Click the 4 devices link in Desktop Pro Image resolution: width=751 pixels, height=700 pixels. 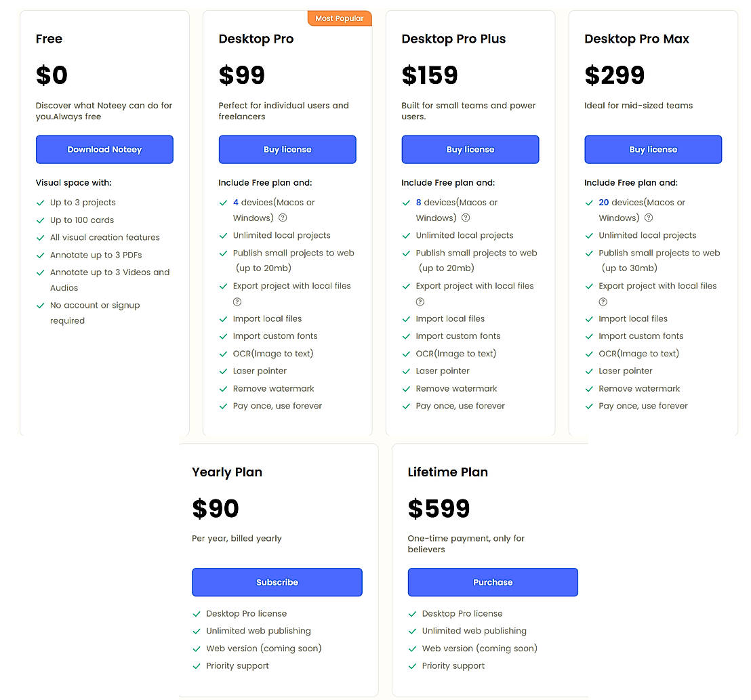236,203
